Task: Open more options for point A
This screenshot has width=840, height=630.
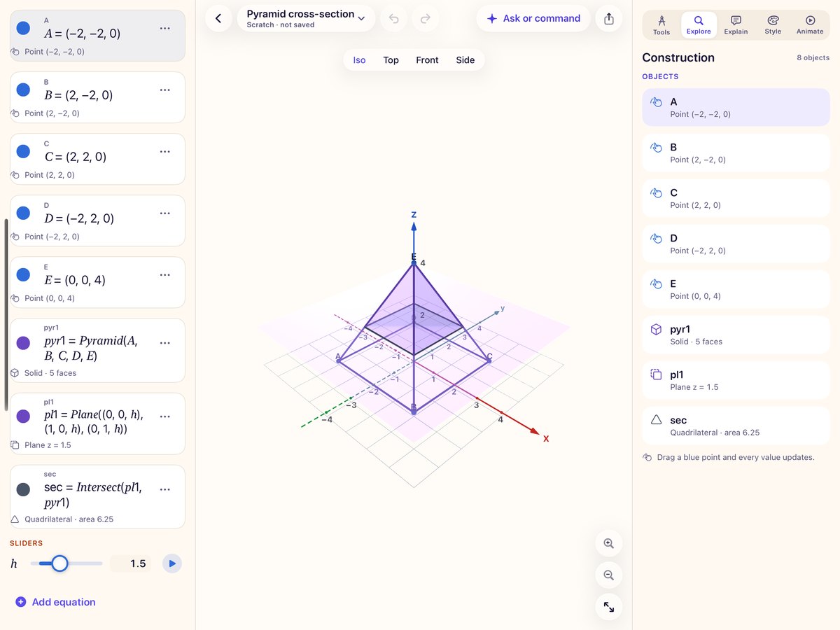Action: pos(165,28)
